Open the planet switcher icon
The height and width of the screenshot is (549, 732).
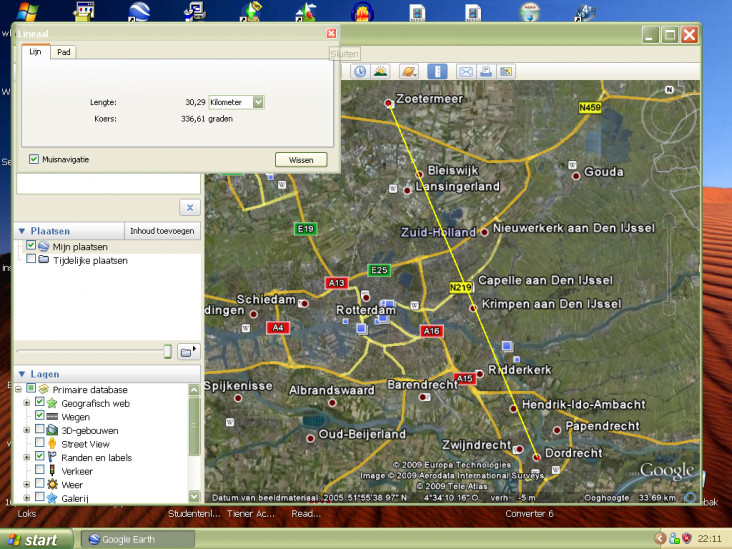(408, 71)
